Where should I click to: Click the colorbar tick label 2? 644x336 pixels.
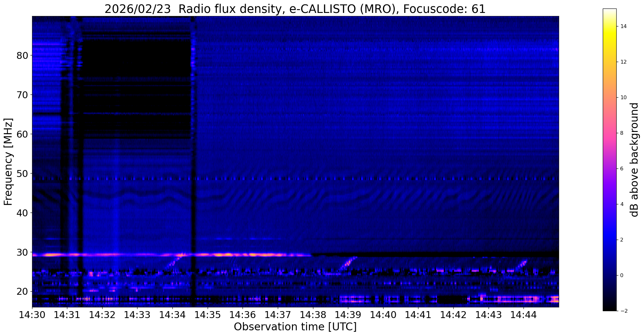tap(621, 240)
